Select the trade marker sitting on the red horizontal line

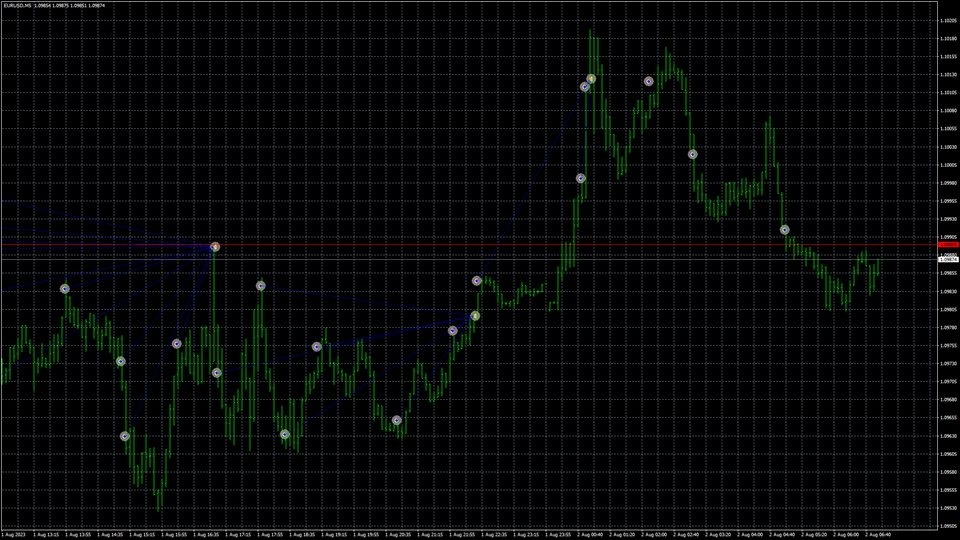(x=215, y=247)
